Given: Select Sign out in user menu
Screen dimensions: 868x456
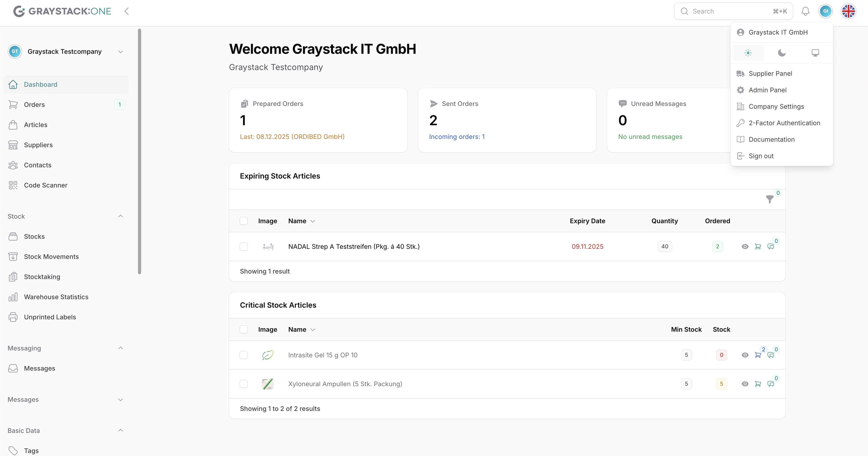Looking at the screenshot, I should tap(761, 156).
